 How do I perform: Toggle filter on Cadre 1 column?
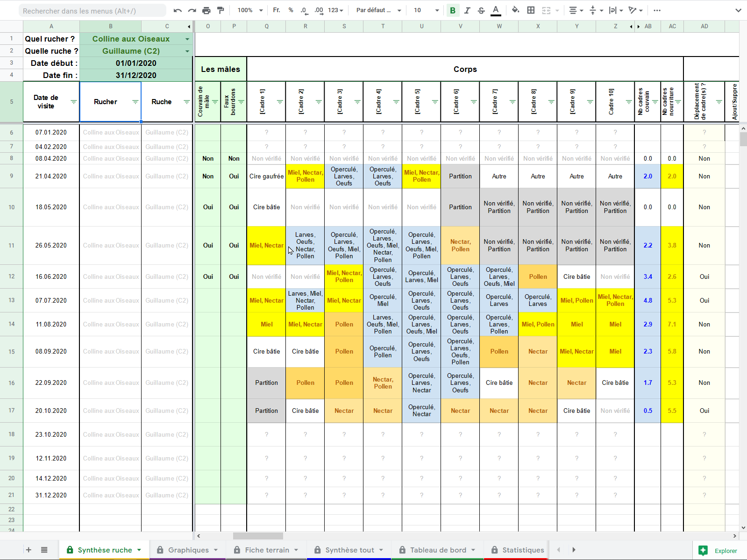280,102
